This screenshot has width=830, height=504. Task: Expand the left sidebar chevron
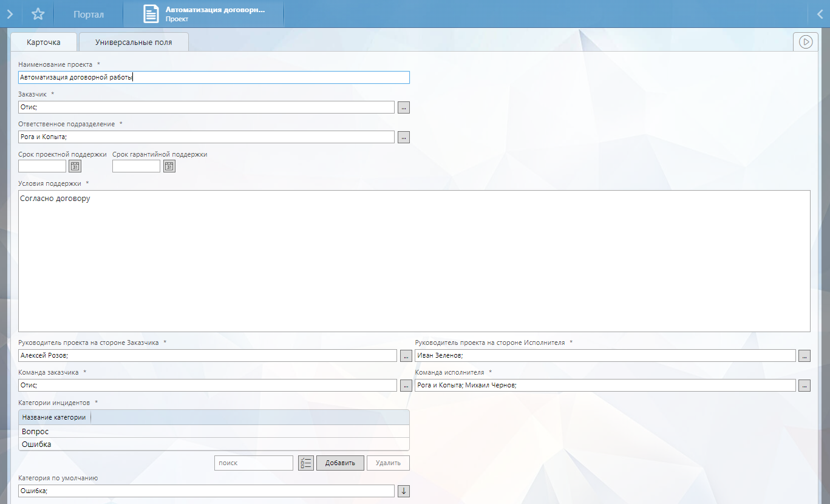pyautogui.click(x=10, y=14)
